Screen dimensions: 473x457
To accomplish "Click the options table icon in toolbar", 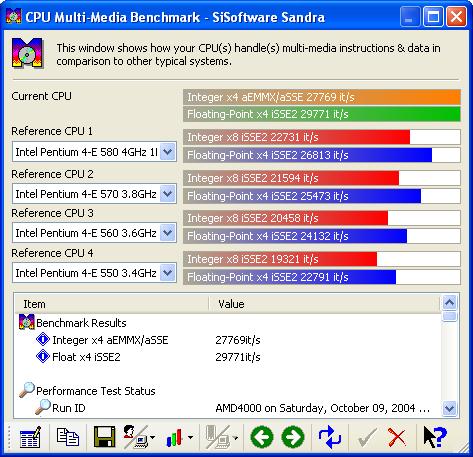I will click(x=30, y=437).
